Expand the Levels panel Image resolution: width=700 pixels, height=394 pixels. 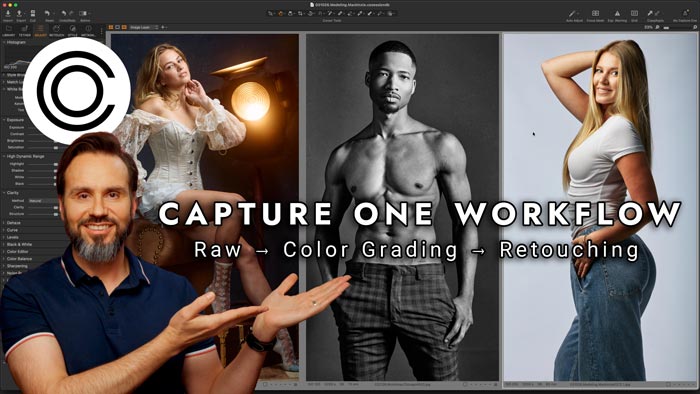(4, 237)
